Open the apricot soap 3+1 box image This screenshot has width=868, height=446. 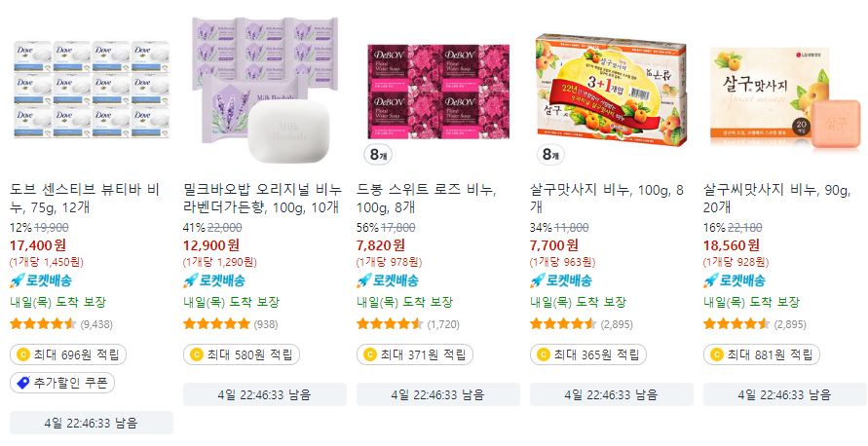pyautogui.click(x=612, y=91)
